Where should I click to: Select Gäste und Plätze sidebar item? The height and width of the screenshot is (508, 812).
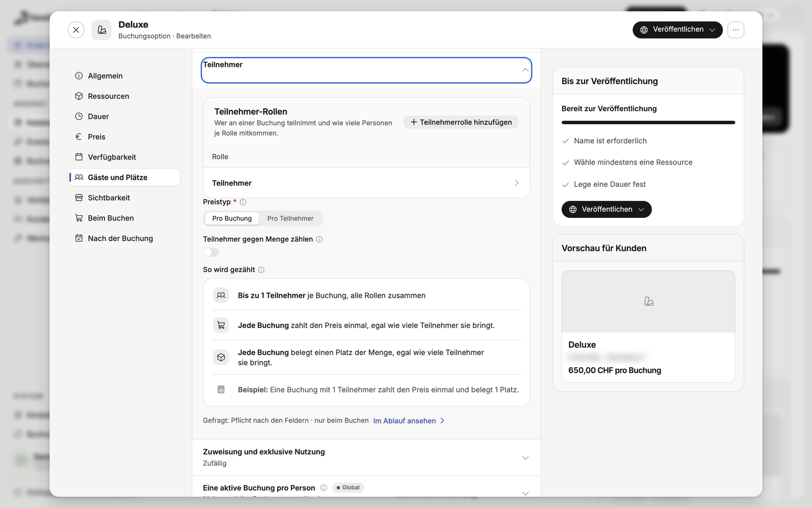pyautogui.click(x=124, y=177)
